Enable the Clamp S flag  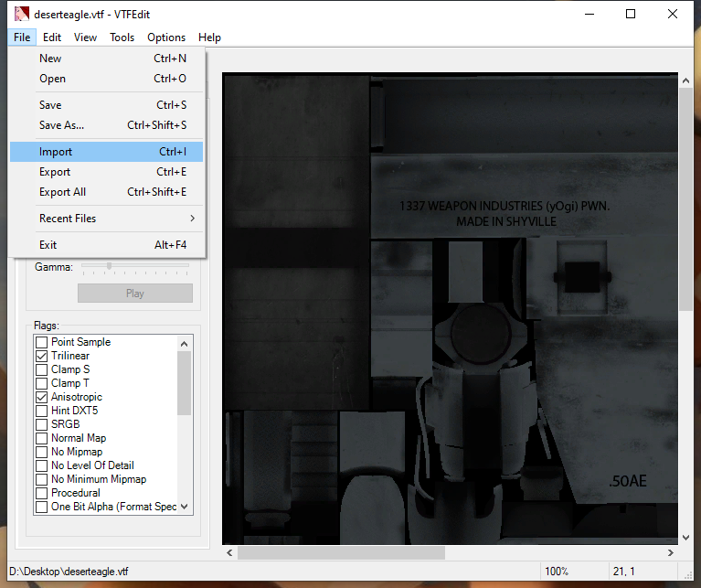[x=41, y=369]
